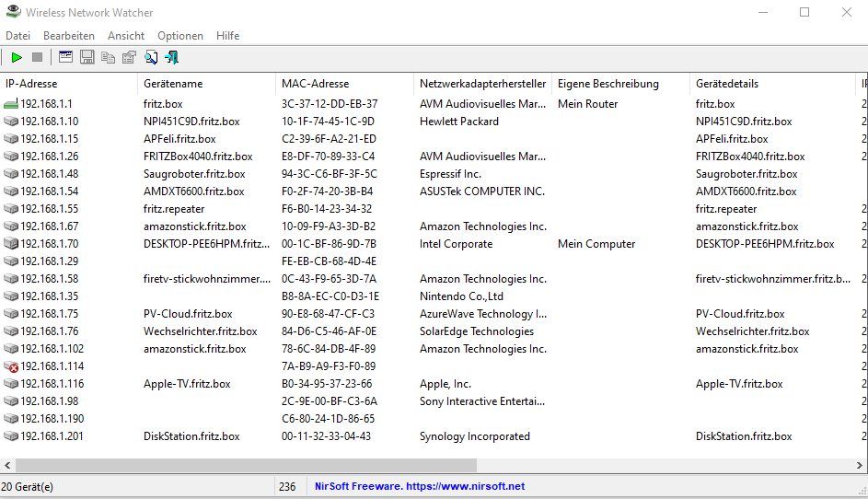Select Wechselrichter.fritz.box in the Gerätename column
Viewport: 868px width, 499px height.
click(x=201, y=331)
